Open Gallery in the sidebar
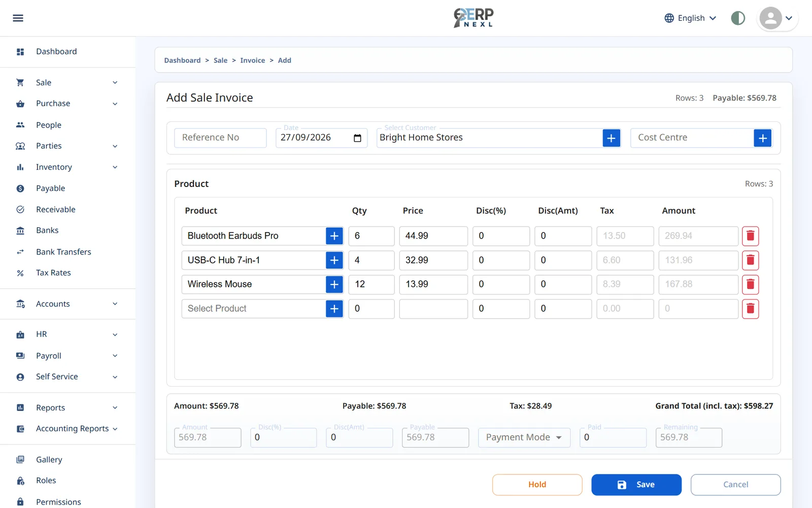The height and width of the screenshot is (508, 812). click(x=49, y=460)
